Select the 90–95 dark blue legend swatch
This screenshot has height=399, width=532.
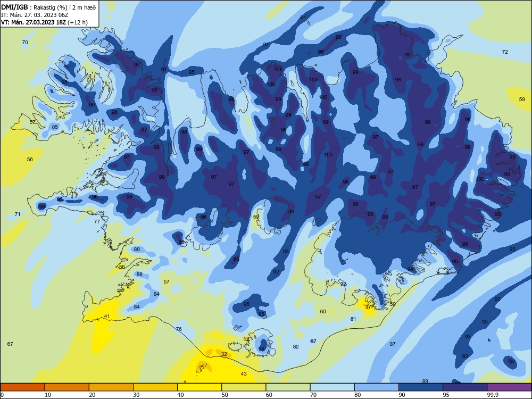coord(421,387)
